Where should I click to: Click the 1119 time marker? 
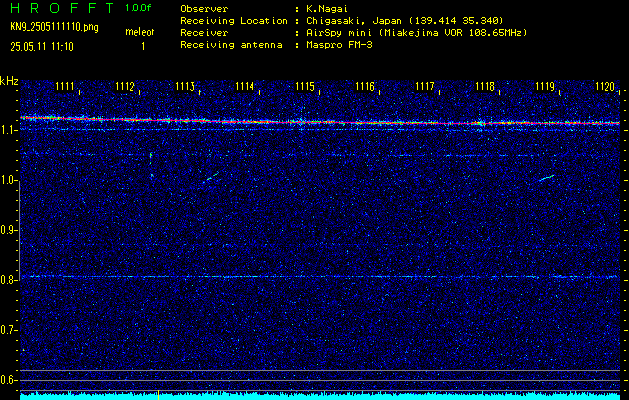pos(545,86)
